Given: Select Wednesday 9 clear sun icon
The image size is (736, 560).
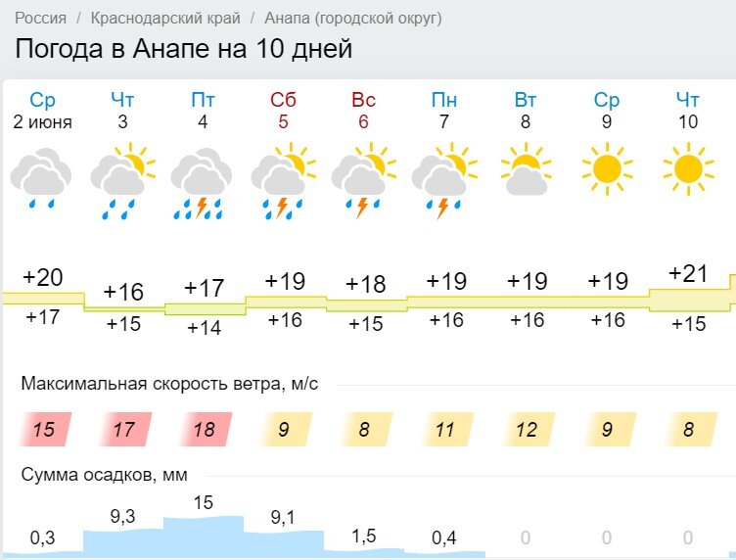Looking at the screenshot, I should (x=607, y=168).
